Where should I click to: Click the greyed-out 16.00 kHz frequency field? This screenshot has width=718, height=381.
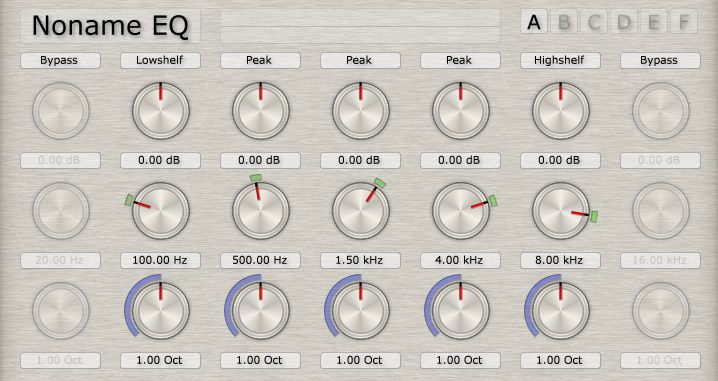tap(660, 260)
